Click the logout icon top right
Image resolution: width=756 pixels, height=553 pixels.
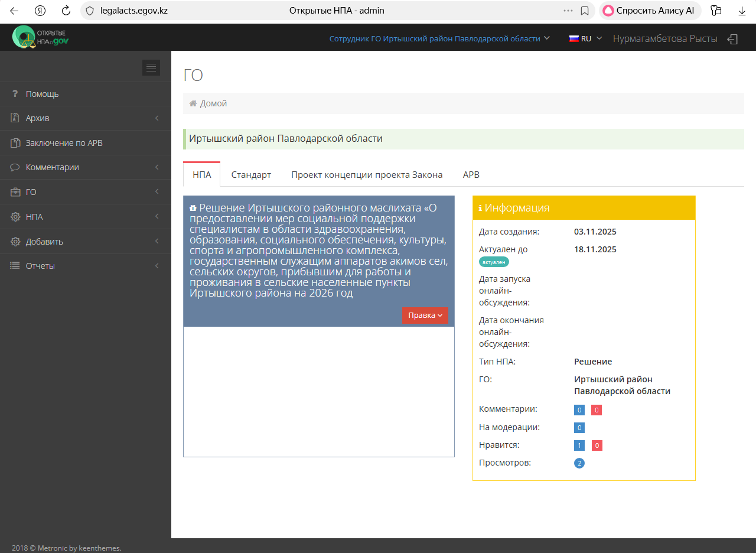coord(732,38)
